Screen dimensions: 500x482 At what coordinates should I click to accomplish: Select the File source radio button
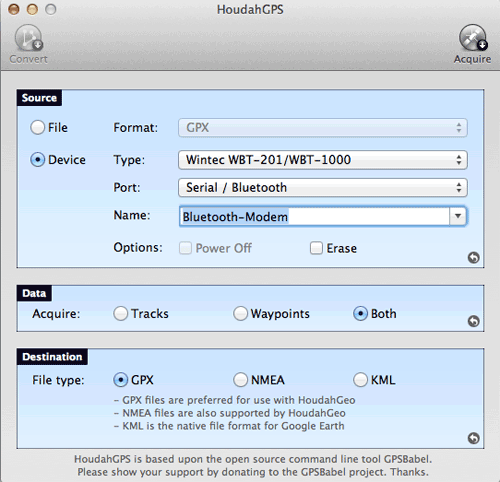pyautogui.click(x=38, y=127)
